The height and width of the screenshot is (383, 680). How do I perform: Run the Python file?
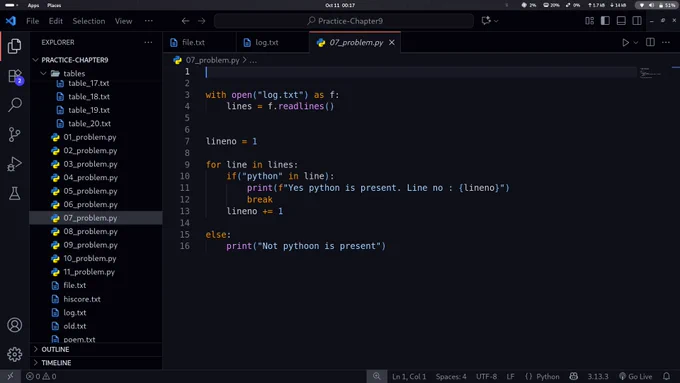coord(625,43)
